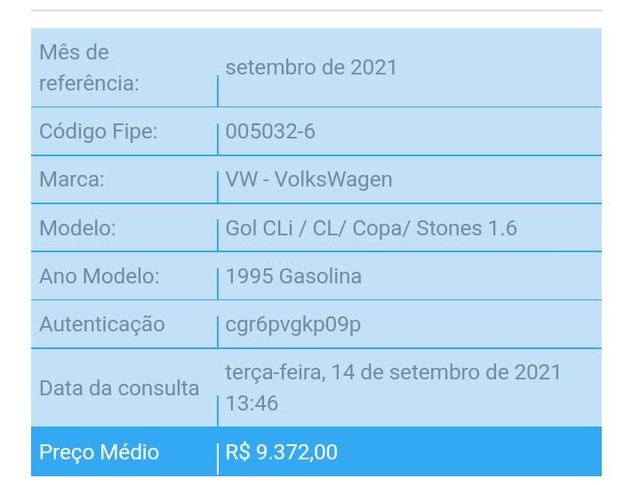Click the 'Mês de referência:' label
Image resolution: width=640 pixels, height=485 pixels.
(89, 68)
